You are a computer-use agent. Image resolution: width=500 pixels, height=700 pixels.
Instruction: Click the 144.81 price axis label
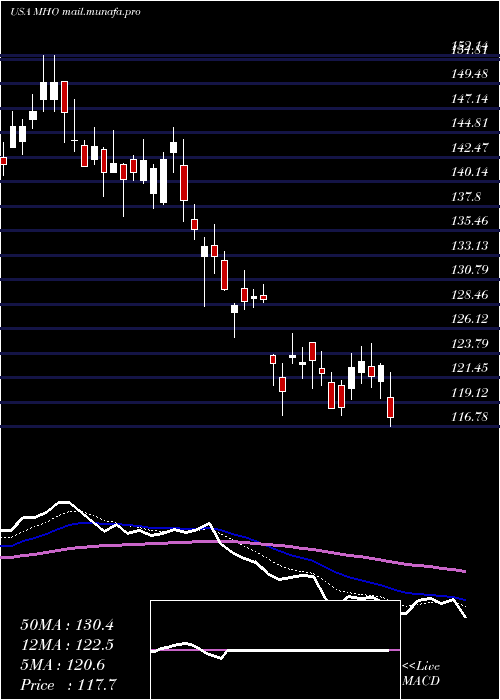tap(469, 123)
